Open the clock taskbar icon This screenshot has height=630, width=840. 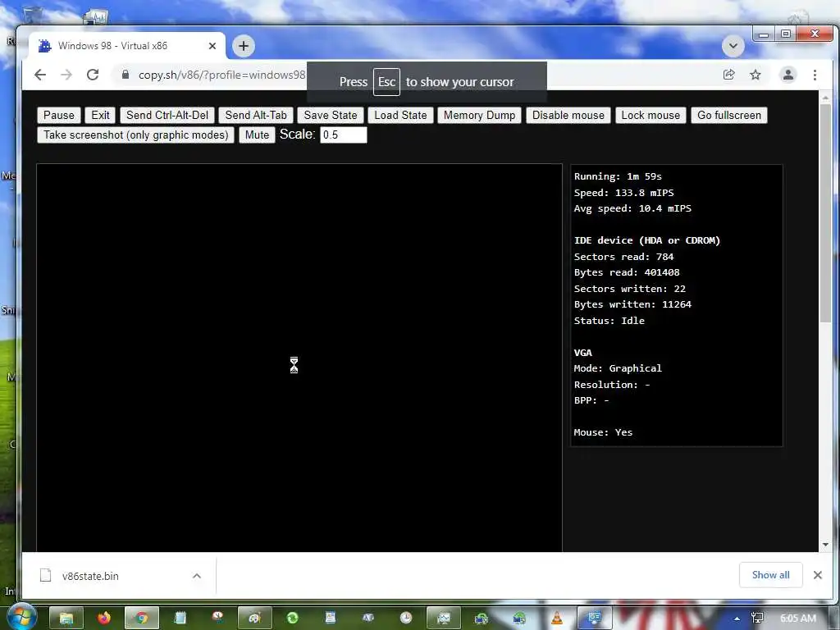406,619
